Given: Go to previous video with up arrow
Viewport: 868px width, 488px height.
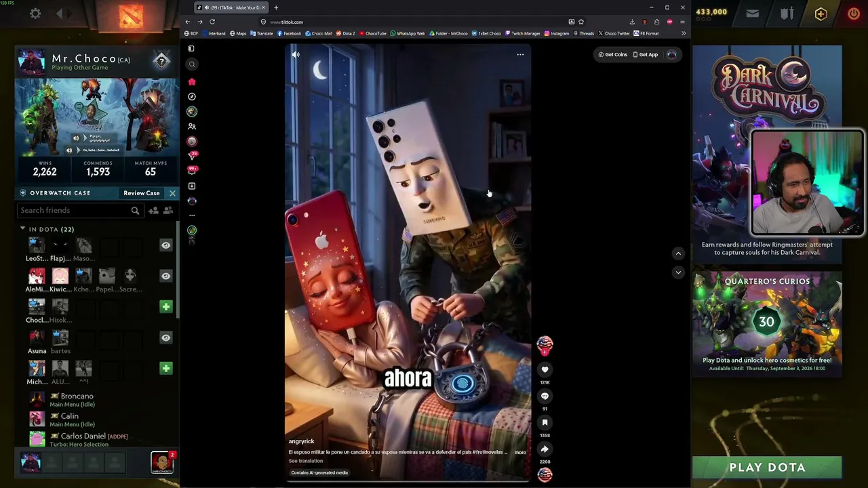Looking at the screenshot, I should (x=678, y=253).
